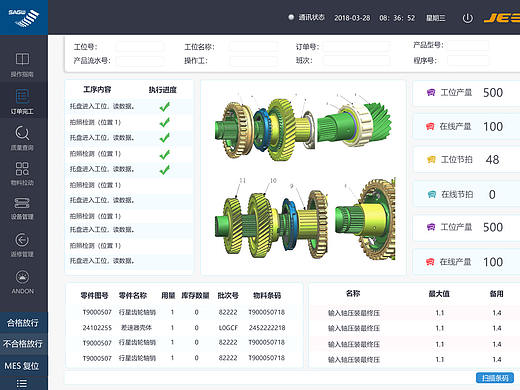Focus the 产品型号 input field
520x390 pixels.
tap(468, 45)
